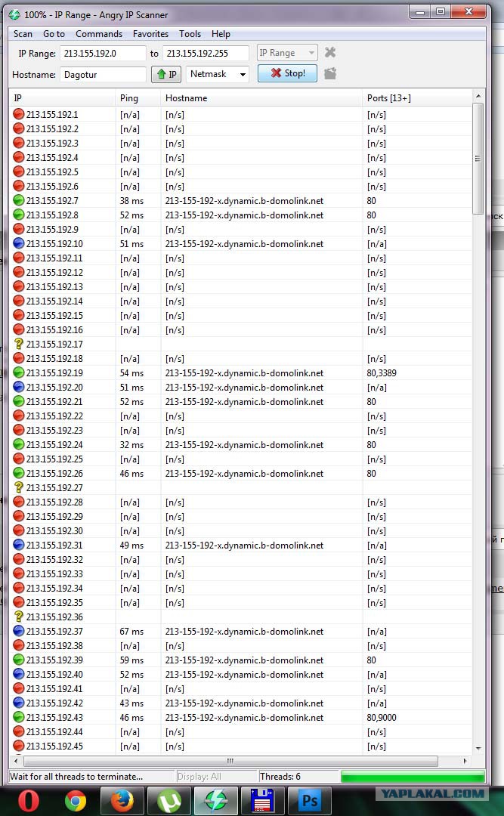Sort by the Ports [13+] column header
The image size is (504, 816).
[x=417, y=97]
